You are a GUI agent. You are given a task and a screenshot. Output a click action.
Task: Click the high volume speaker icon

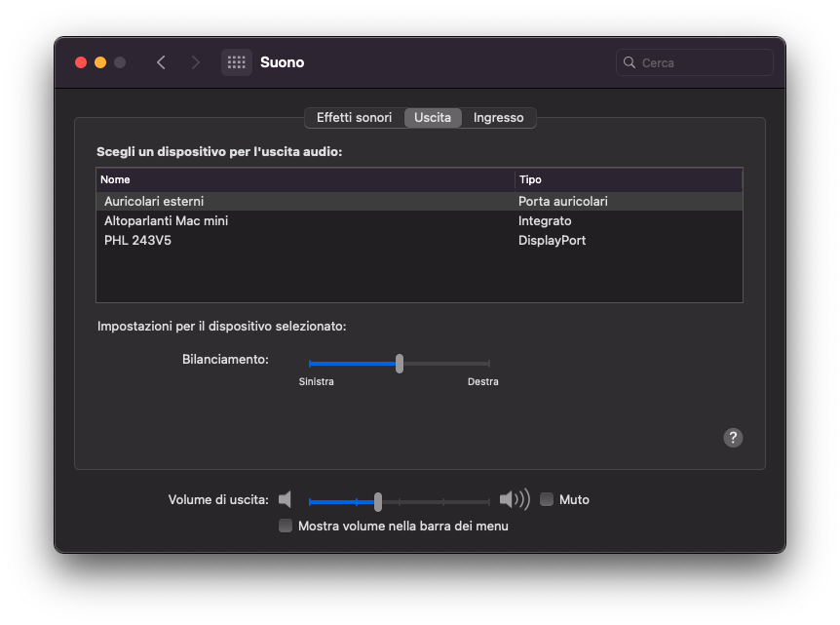(x=514, y=500)
